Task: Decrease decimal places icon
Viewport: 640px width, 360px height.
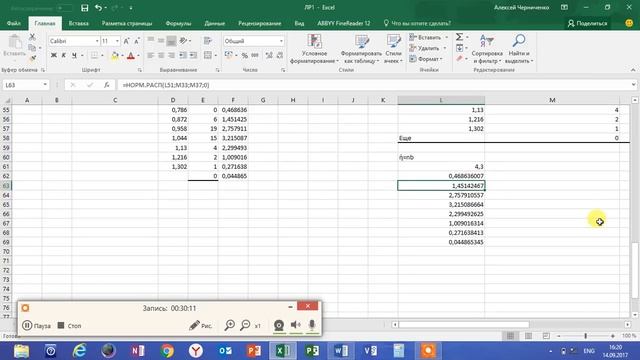Action: coord(280,55)
